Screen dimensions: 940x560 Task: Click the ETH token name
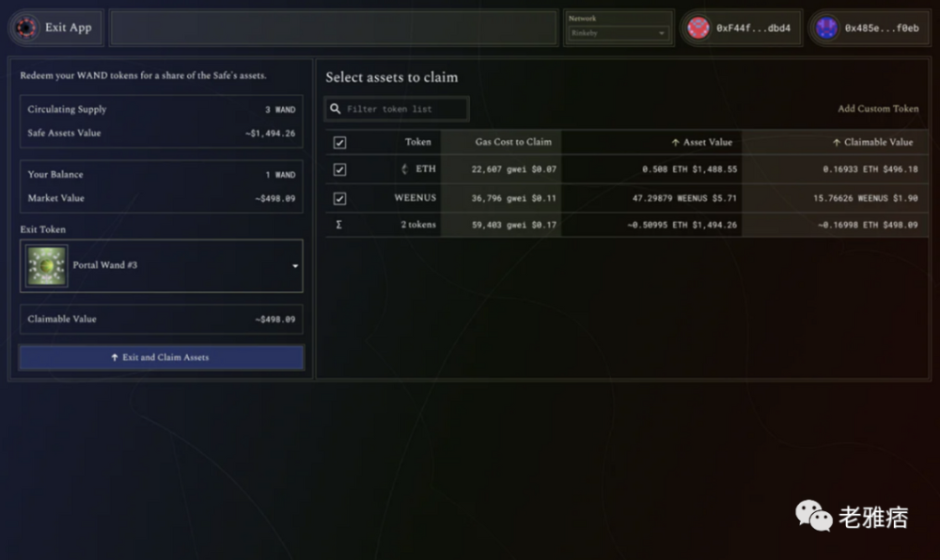[x=426, y=169]
